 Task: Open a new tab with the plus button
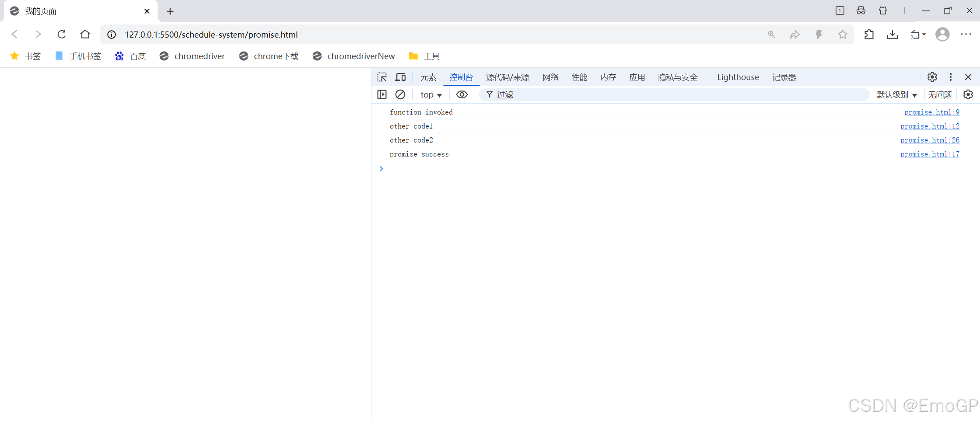(x=170, y=11)
